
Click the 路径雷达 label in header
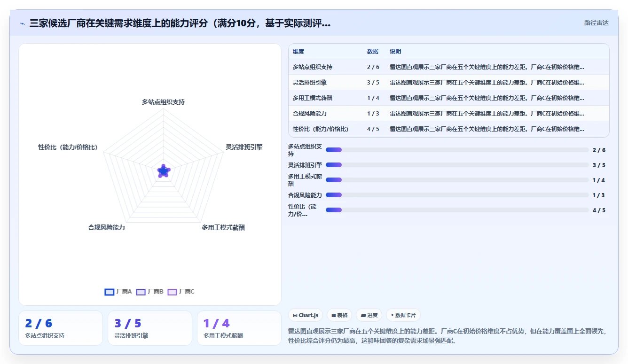tap(596, 23)
